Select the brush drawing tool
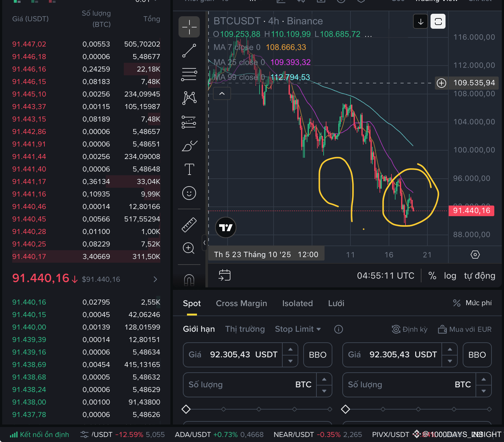Viewport: 504px width, 442px height. [189, 146]
